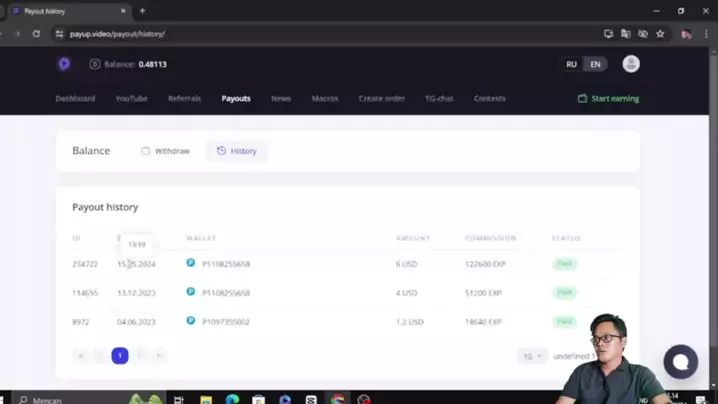
Task: Bookmark this page with star icon
Action: pyautogui.click(x=660, y=34)
